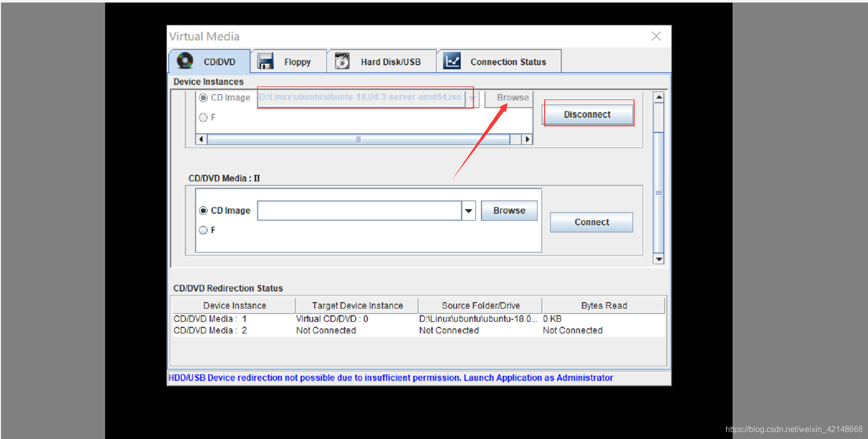Click the vertical scrollbar thumb
Viewport: 868px width, 439px height.
tap(659, 192)
